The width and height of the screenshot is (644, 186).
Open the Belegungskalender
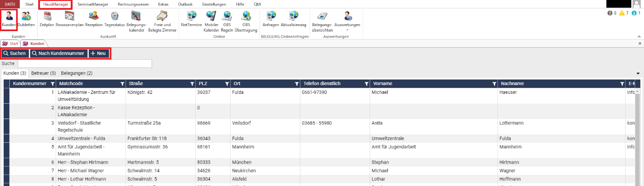(136, 21)
